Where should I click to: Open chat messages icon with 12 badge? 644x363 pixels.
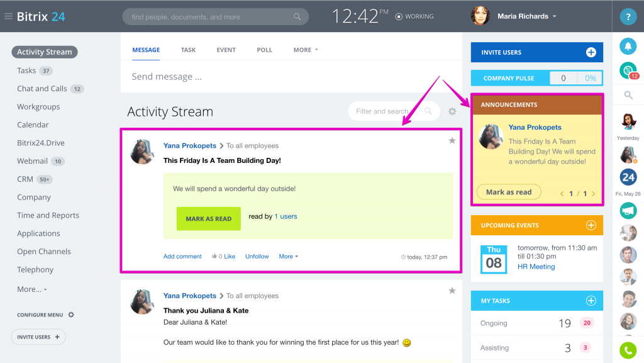coord(628,70)
